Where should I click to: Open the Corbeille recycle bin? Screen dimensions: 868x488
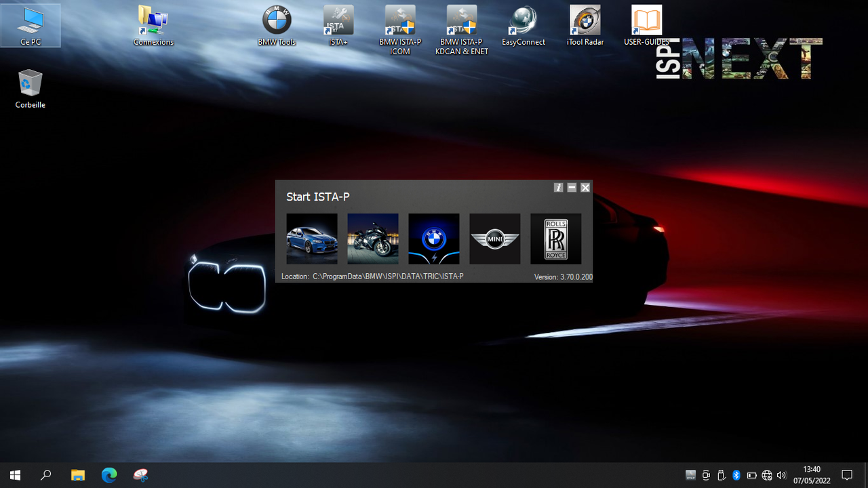click(x=31, y=89)
